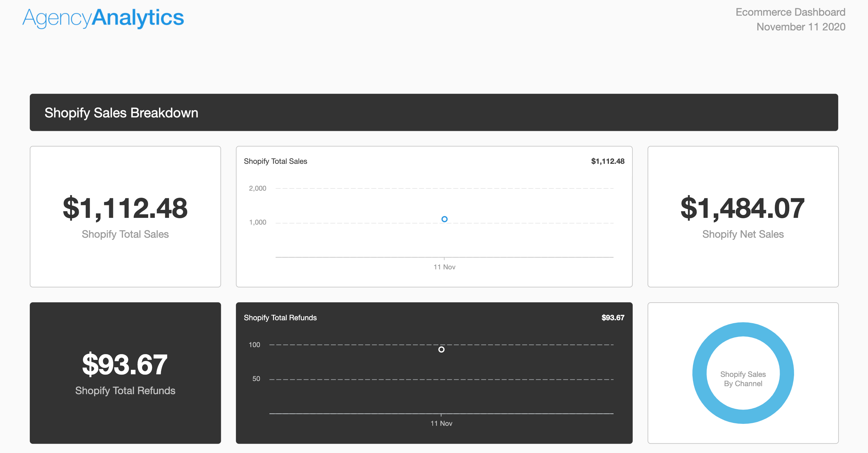Click the Shopify Total Sales chart title
The height and width of the screenshot is (453, 868).
point(275,161)
